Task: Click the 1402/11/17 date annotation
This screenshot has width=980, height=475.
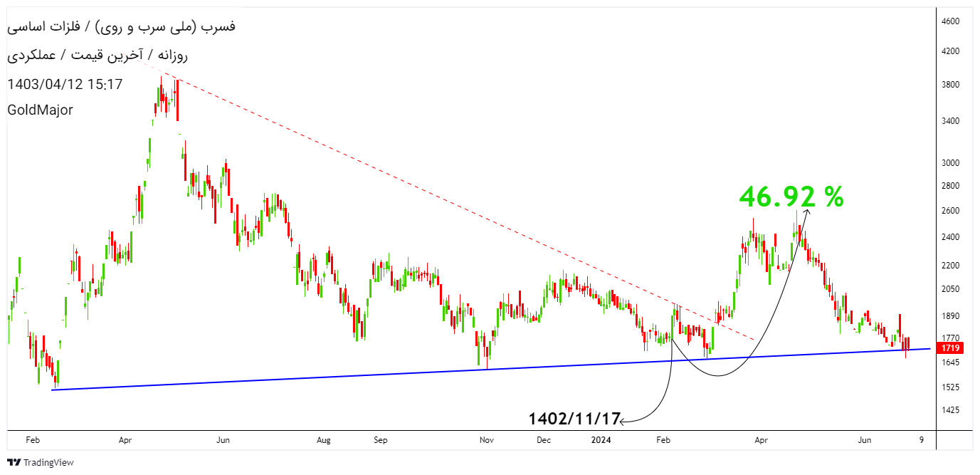Action: click(575, 419)
